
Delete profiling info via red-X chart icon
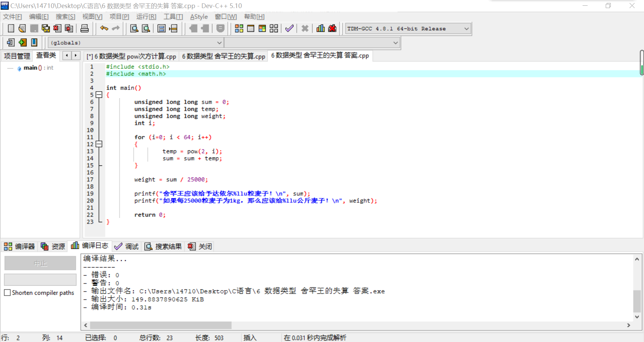coord(332,29)
